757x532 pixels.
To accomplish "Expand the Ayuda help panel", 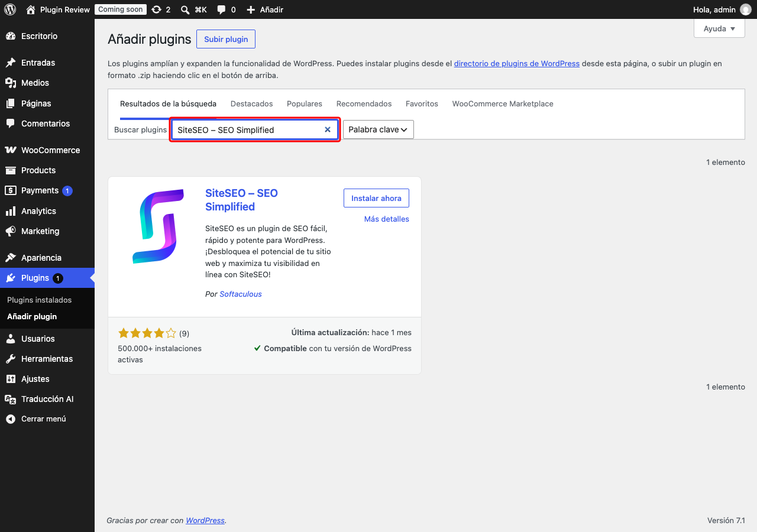I will tap(719, 28).
